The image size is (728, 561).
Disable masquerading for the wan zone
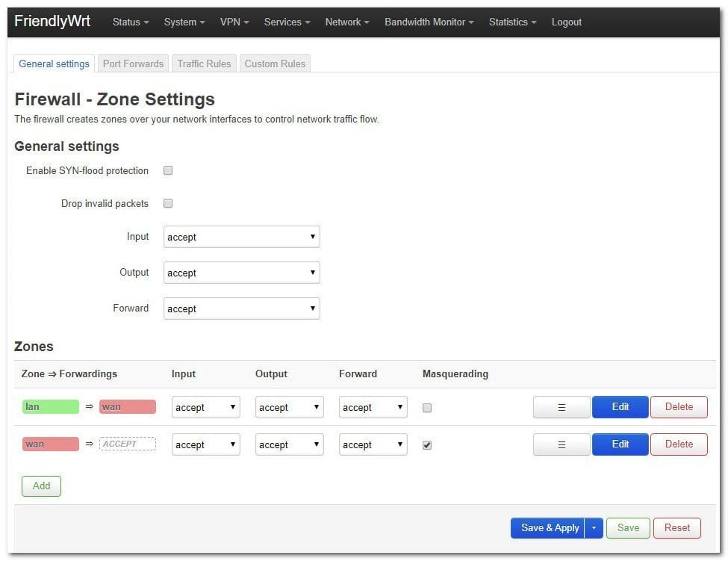click(x=427, y=445)
